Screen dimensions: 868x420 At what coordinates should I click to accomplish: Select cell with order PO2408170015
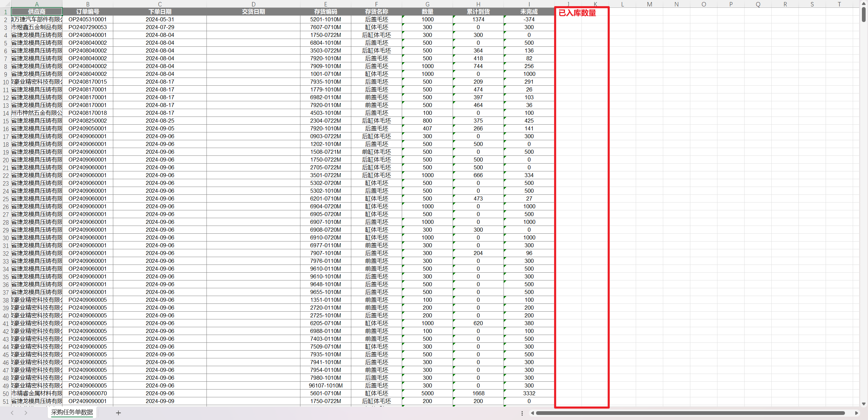tap(87, 82)
